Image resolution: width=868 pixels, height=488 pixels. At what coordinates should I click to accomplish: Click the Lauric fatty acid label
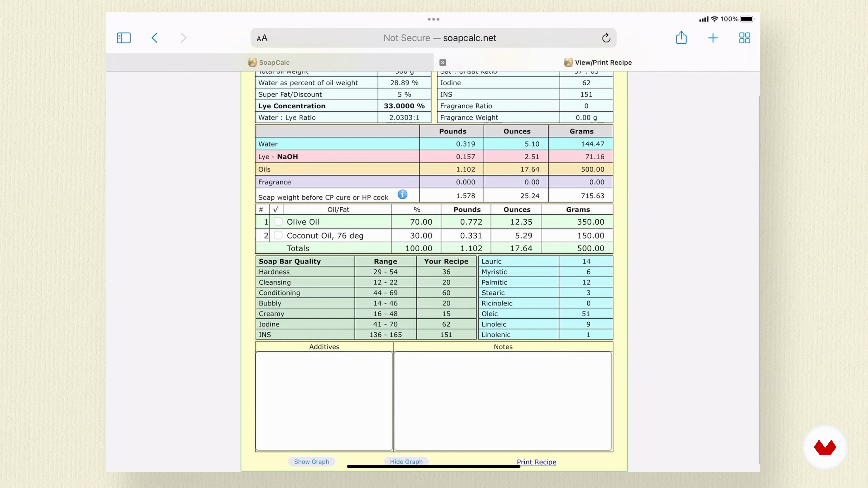click(491, 261)
